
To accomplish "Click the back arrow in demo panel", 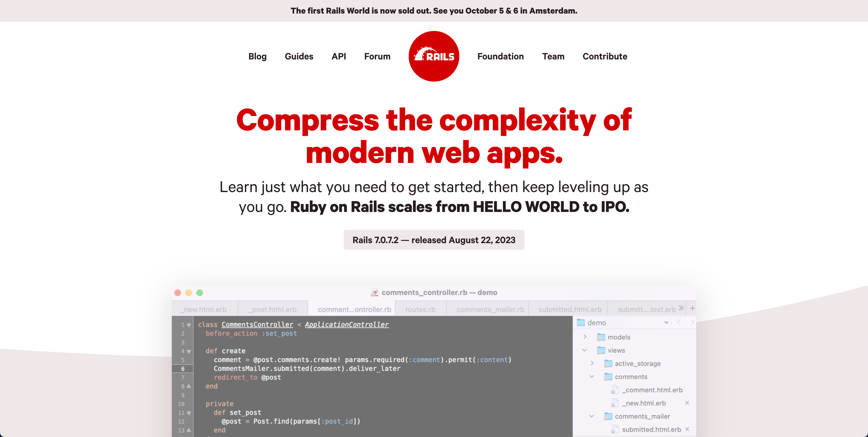I will [x=679, y=322].
